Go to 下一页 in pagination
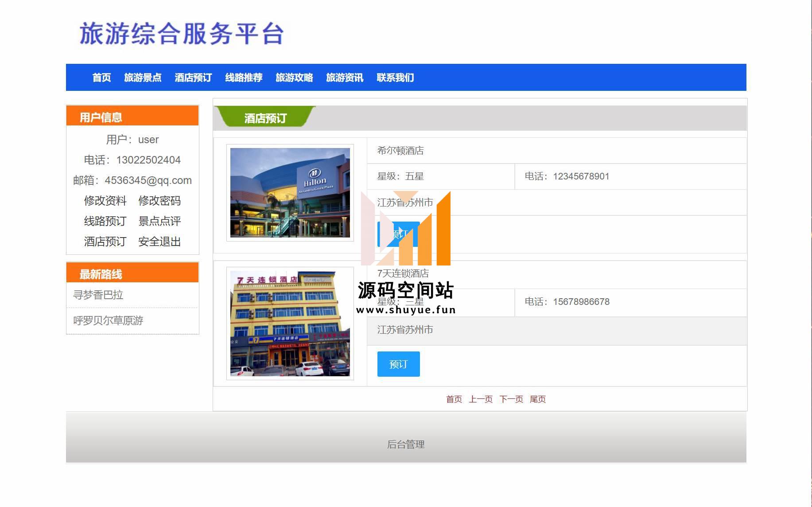Image resolution: width=812 pixels, height=507 pixels. [x=511, y=399]
